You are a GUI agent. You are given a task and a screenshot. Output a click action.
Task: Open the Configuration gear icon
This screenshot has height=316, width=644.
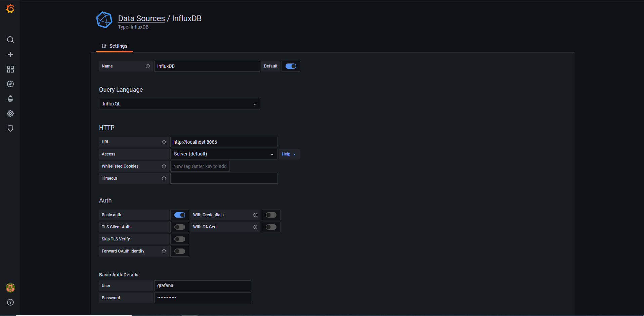pos(10,114)
